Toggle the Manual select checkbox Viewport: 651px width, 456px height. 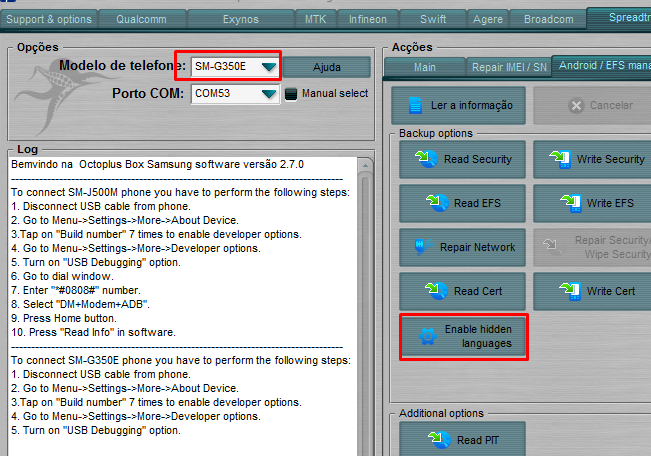(291, 94)
